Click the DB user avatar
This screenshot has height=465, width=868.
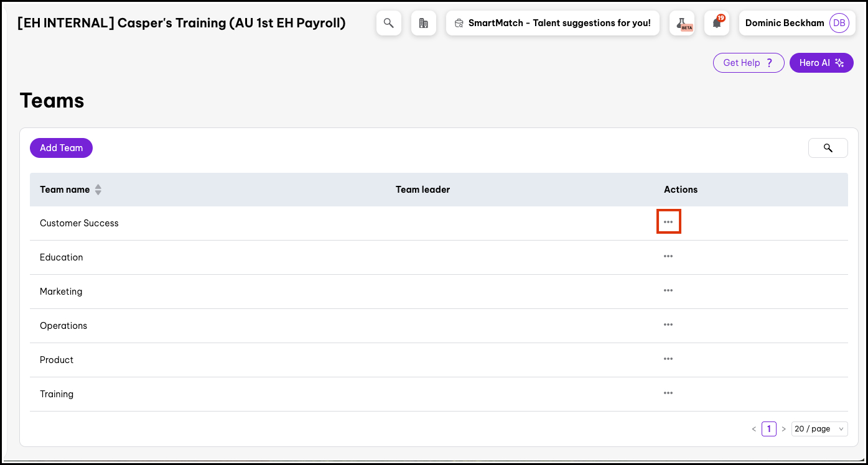(x=839, y=23)
